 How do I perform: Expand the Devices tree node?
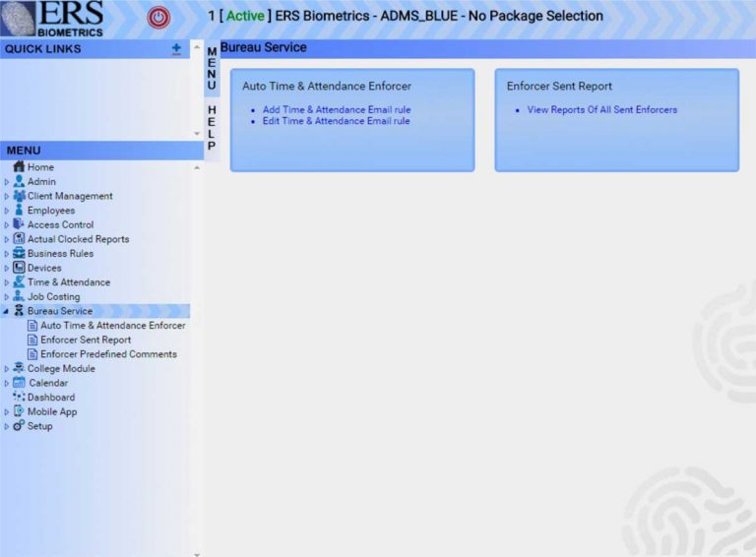tap(6, 269)
